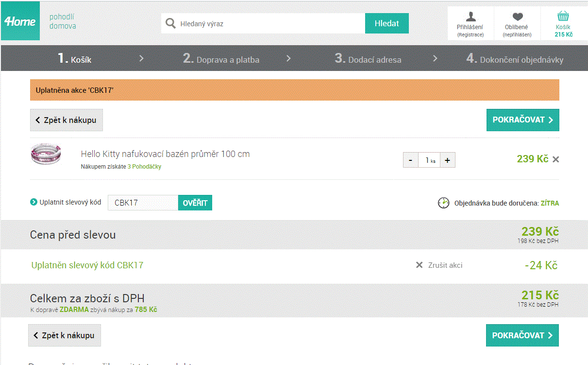The height and width of the screenshot is (365, 588).
Task: Click the delivery clock icon
Action: pyautogui.click(x=443, y=203)
